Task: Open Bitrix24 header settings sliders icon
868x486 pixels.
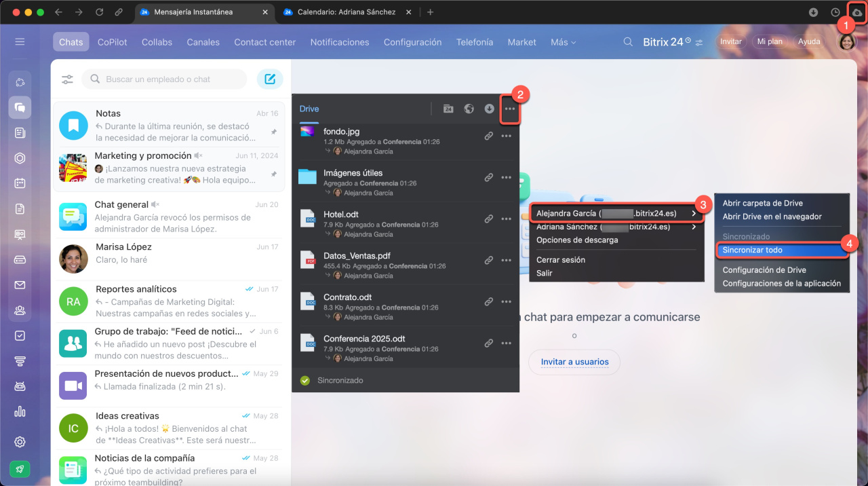Action: click(700, 42)
